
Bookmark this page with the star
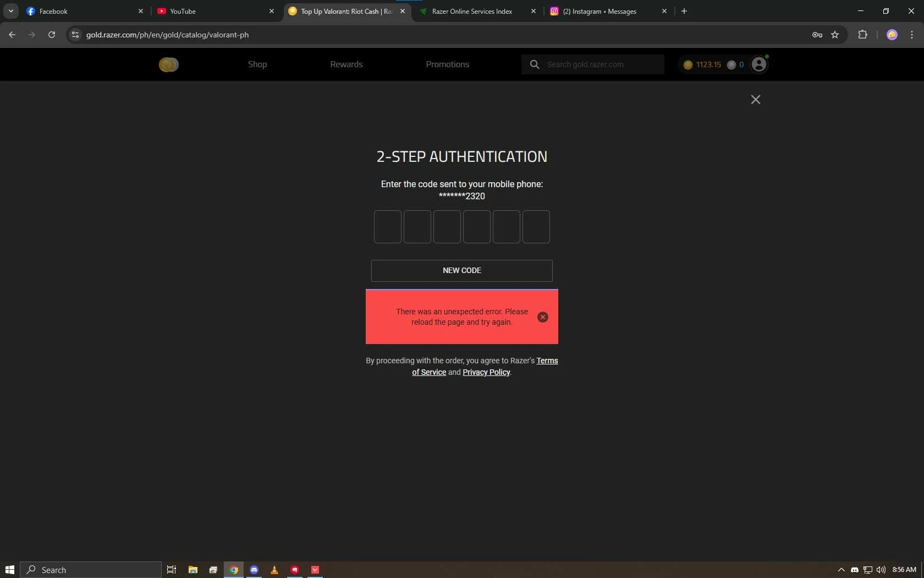tap(835, 35)
